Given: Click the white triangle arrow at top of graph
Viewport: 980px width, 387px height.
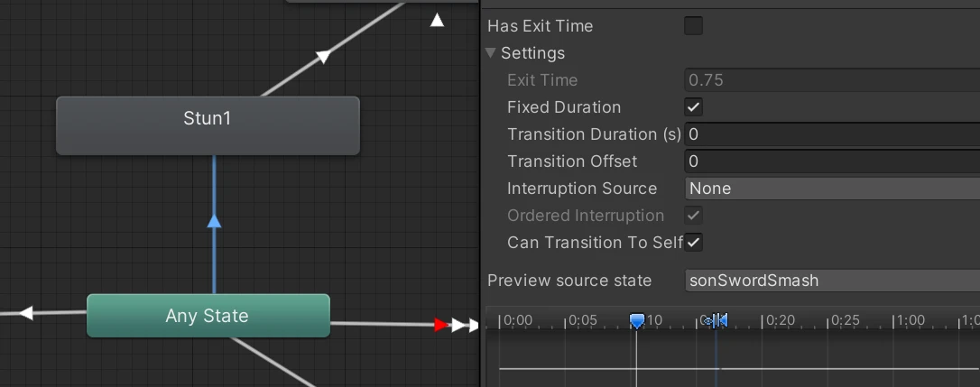Looking at the screenshot, I should [x=437, y=20].
